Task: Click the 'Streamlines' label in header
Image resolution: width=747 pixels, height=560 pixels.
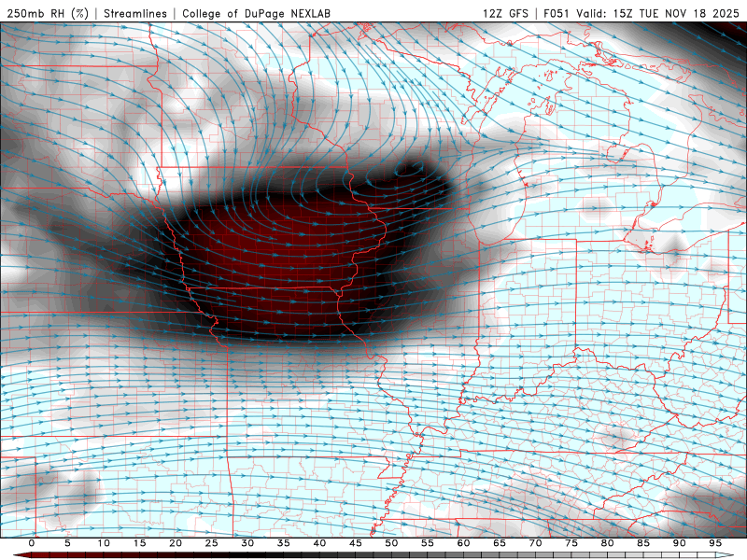Action: (x=135, y=13)
